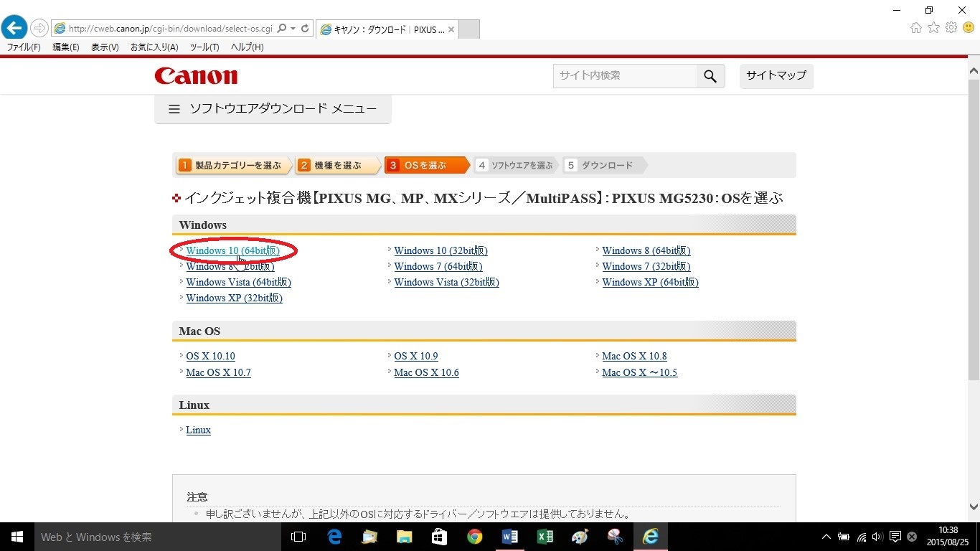Open the network tray icon

click(x=862, y=537)
